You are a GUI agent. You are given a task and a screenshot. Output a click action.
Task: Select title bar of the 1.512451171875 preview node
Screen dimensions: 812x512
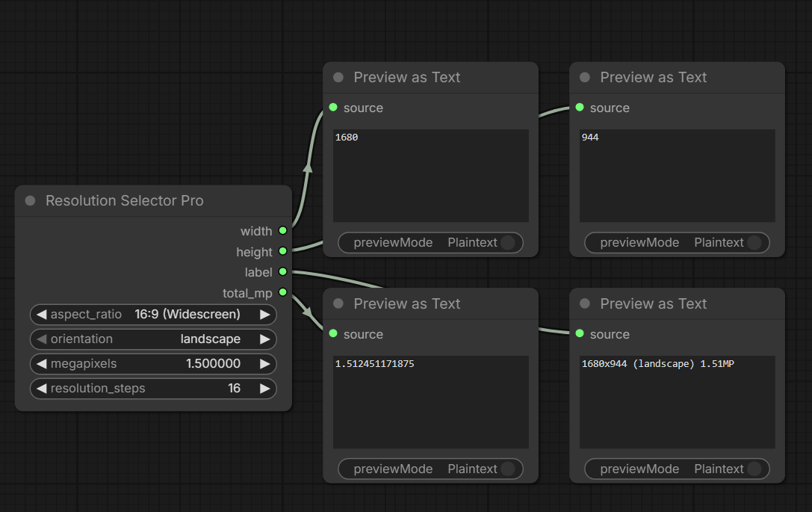coord(431,304)
